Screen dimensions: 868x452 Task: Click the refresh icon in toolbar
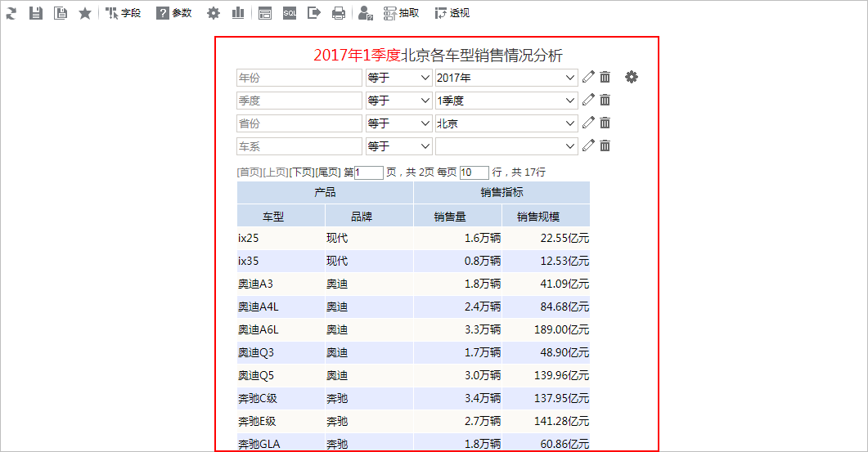[x=11, y=13]
